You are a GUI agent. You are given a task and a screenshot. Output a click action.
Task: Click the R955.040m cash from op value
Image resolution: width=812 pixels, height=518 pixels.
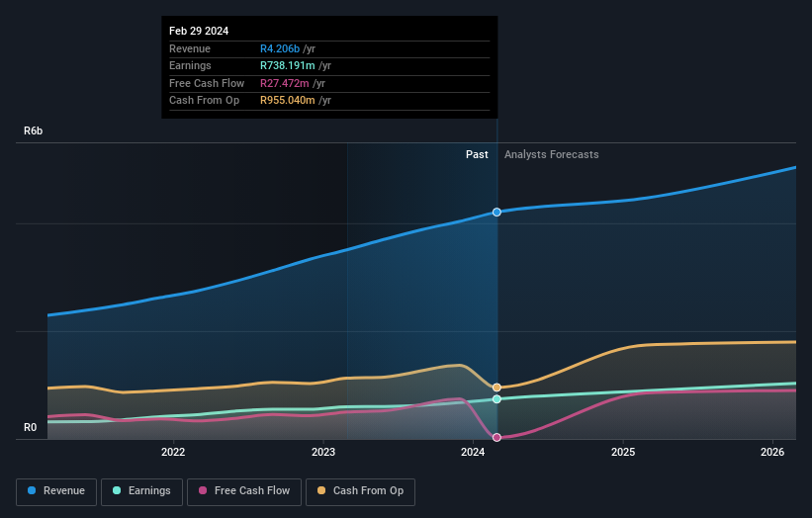click(288, 101)
